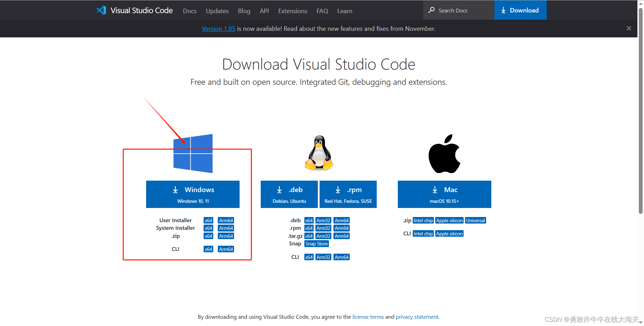Image resolution: width=644 pixels, height=326 pixels.
Task: Select x64 for Linux CLI row
Action: 309,257
